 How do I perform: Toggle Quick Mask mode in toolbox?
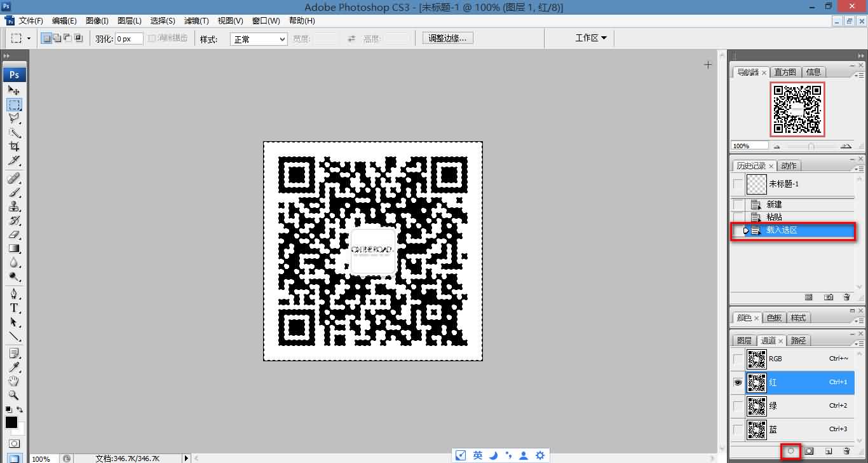(x=15, y=443)
